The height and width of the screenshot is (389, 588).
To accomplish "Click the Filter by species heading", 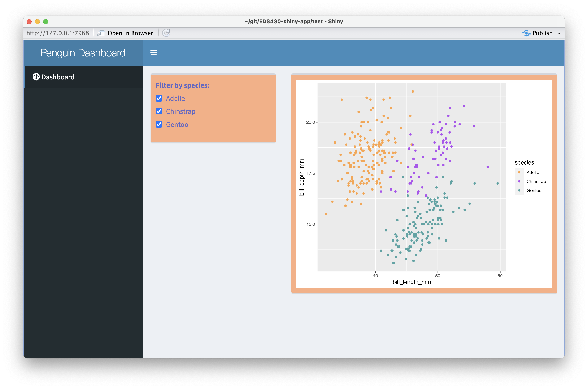I will click(x=183, y=85).
